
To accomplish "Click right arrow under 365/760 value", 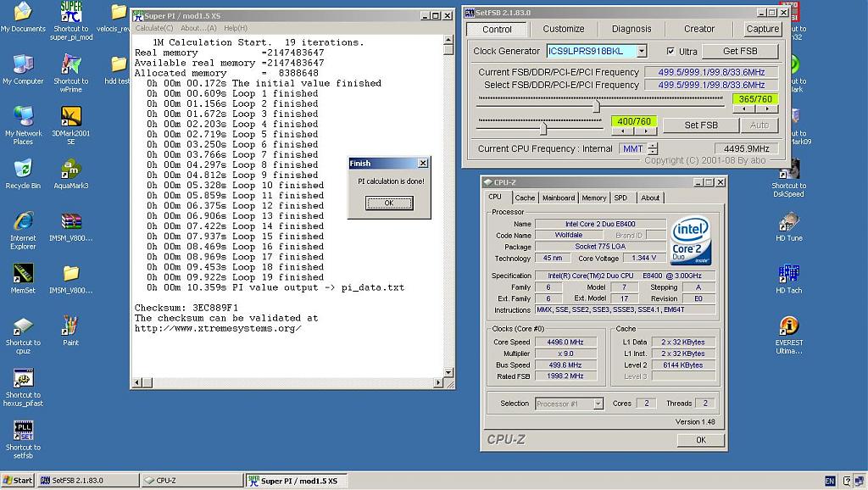I will [766, 109].
